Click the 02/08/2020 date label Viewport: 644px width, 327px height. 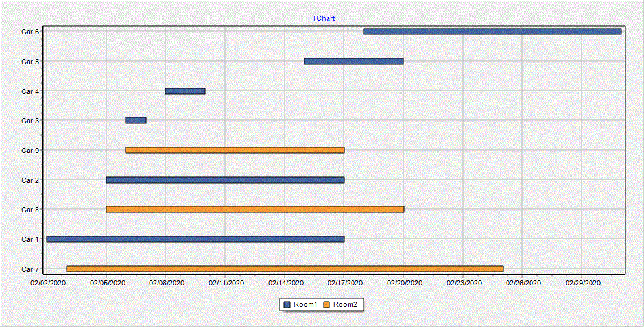(x=167, y=283)
